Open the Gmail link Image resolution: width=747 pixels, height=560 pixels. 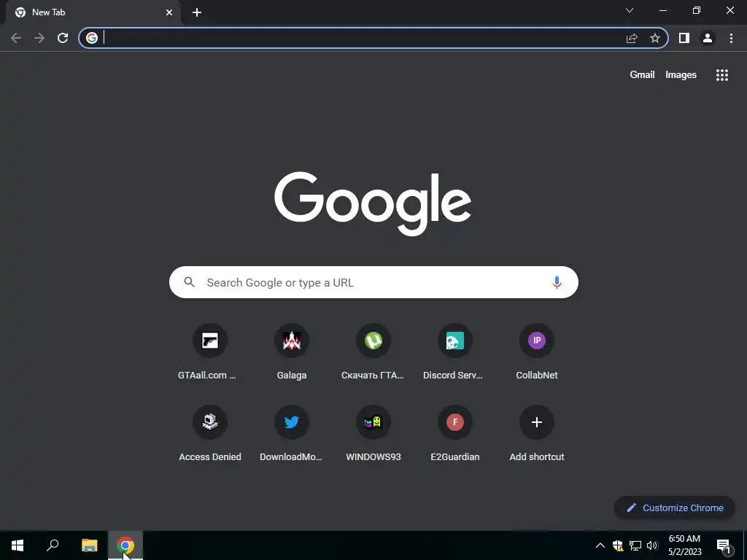pyautogui.click(x=642, y=75)
